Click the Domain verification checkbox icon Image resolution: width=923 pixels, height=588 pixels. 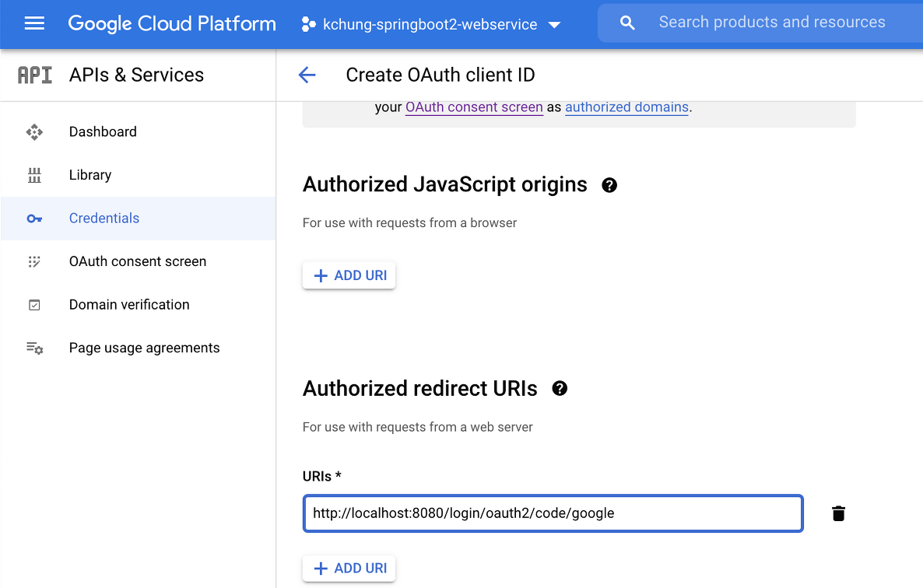click(x=34, y=305)
